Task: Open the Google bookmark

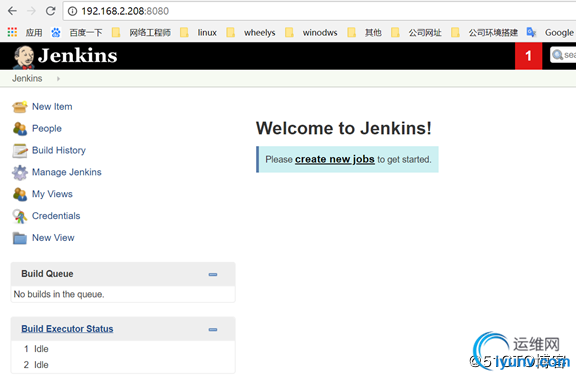Action: (551, 32)
